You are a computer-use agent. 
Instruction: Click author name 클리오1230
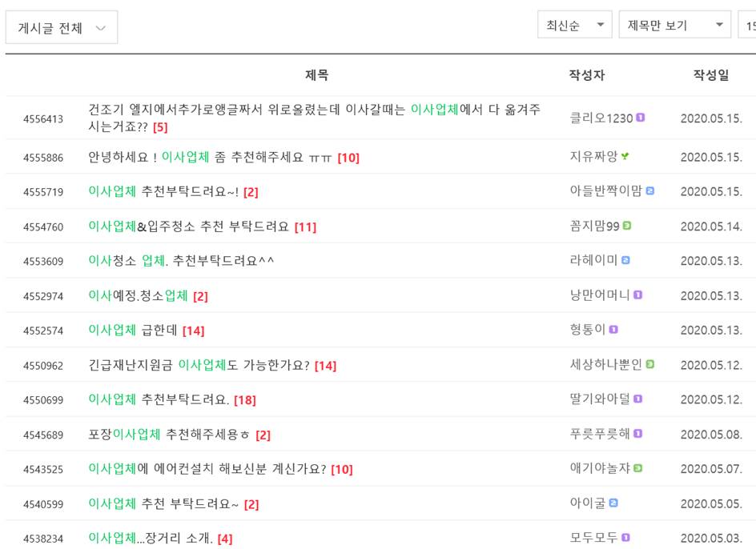(x=601, y=118)
